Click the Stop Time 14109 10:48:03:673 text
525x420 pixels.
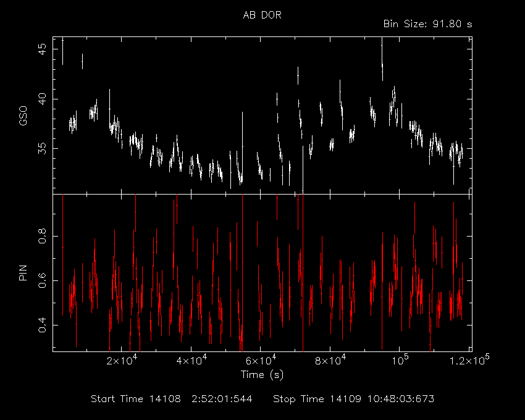pyautogui.click(x=353, y=399)
